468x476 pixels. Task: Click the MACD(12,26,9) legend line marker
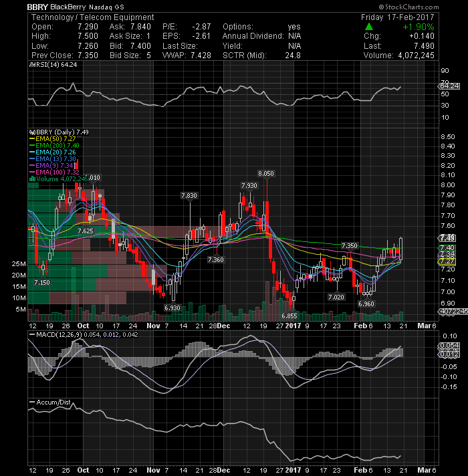point(32,334)
